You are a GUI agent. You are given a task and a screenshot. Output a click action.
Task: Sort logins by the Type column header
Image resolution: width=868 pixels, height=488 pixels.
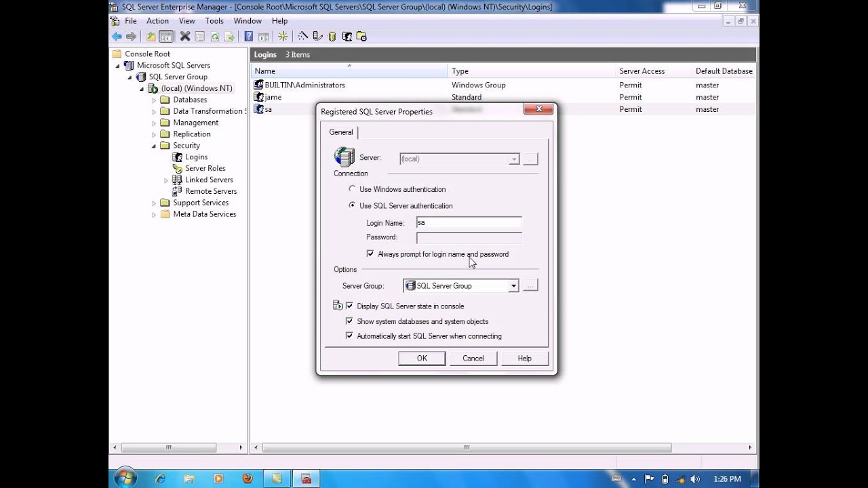[x=532, y=71]
